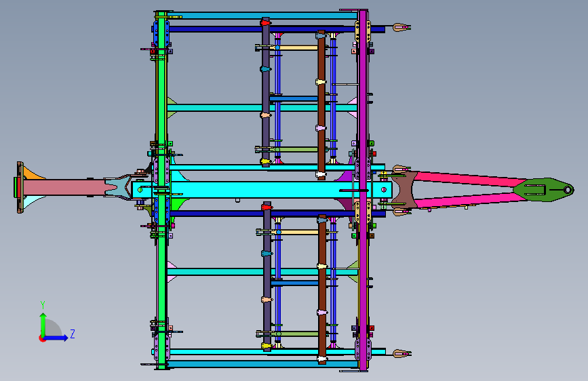588x381 pixels.
Task: Click the blue Z axis arrow of the triad
Action: point(56,338)
